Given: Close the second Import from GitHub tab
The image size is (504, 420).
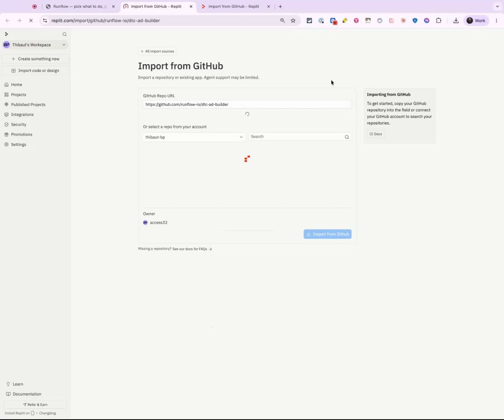Looking at the screenshot, I should pyautogui.click(x=269, y=6).
